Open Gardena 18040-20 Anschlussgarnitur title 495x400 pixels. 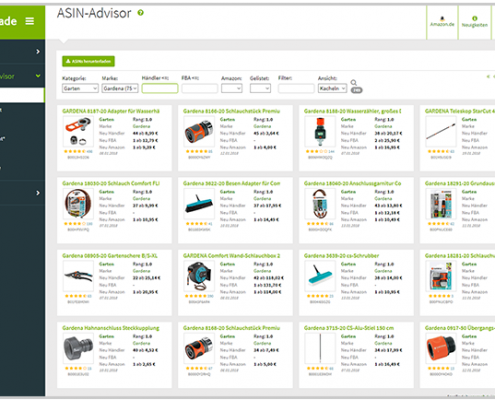tap(353, 183)
